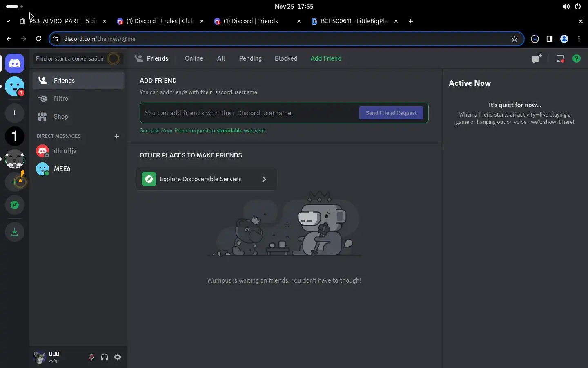The height and width of the screenshot is (368, 588).
Task: Open User Settings gear icon
Action: [x=118, y=357]
